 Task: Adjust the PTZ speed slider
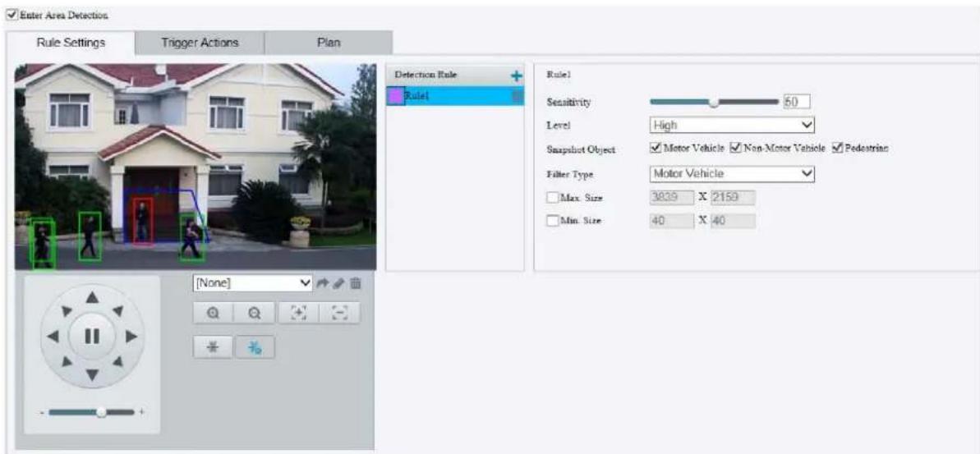point(93,412)
